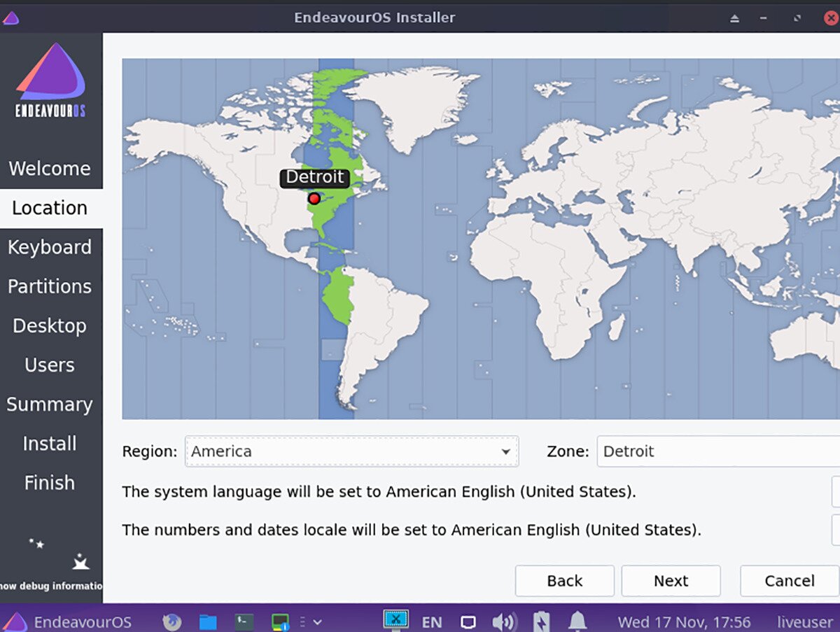
Task: Open the terminal emulator in the taskbar
Action: (244, 622)
